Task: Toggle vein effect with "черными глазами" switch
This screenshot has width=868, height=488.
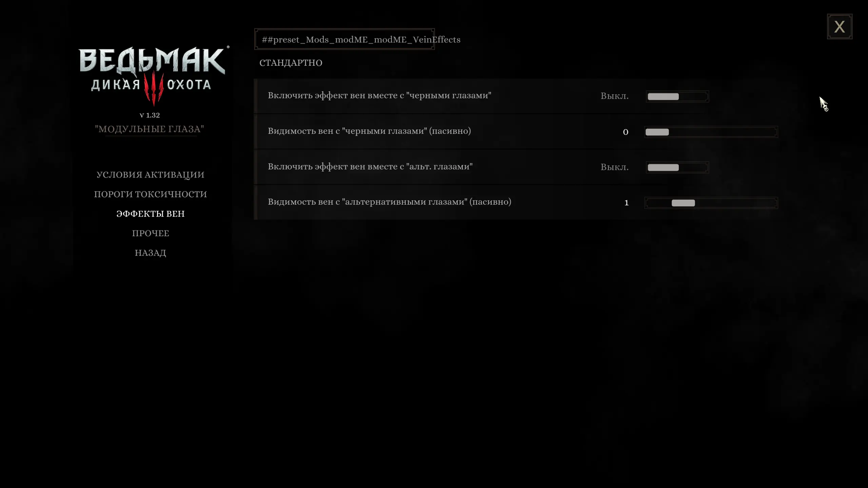Action: point(677,96)
